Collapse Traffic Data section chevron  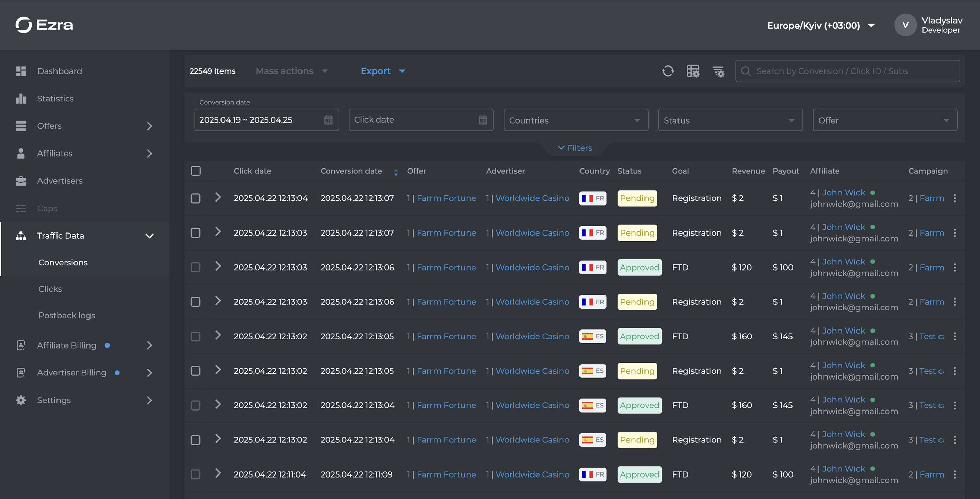coord(149,236)
